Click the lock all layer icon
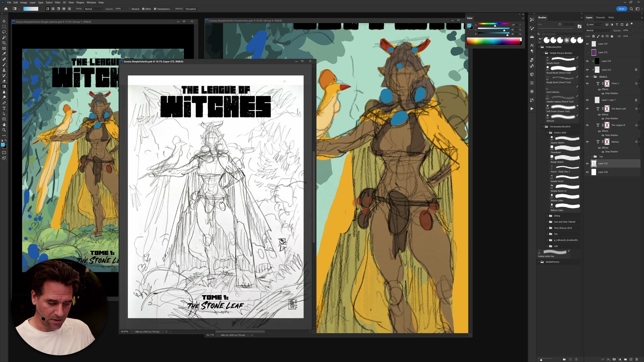Image resolution: width=644 pixels, height=362 pixels. 612,36
